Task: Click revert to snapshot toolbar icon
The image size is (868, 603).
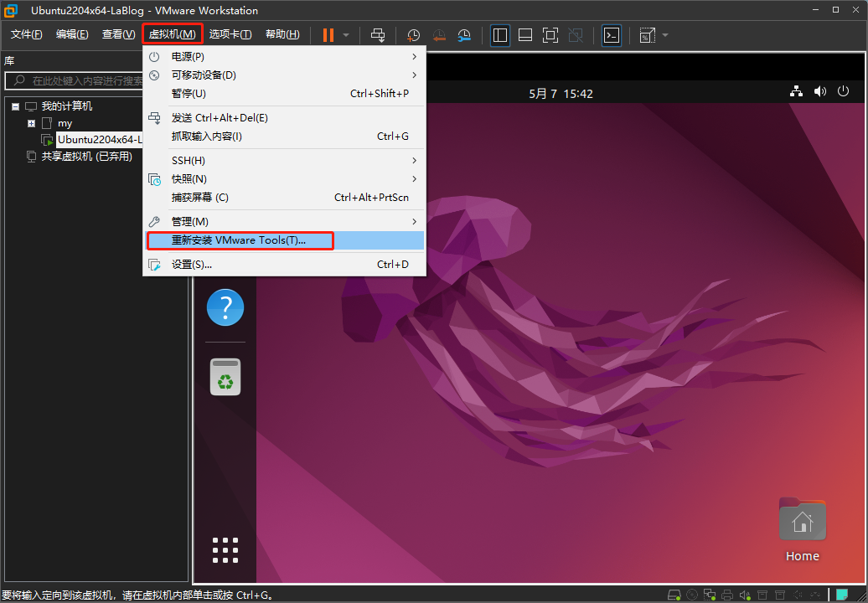Action: pyautogui.click(x=439, y=35)
